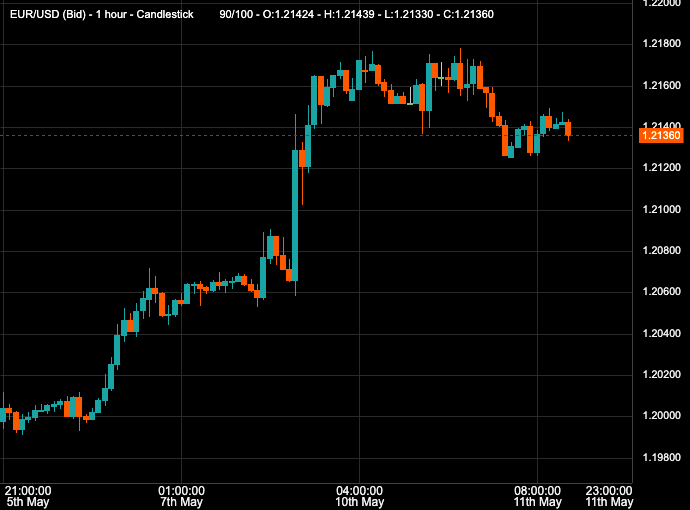Click the 23:00:00 11th May time label
Viewport: 690px width, 510px height.
click(x=609, y=496)
